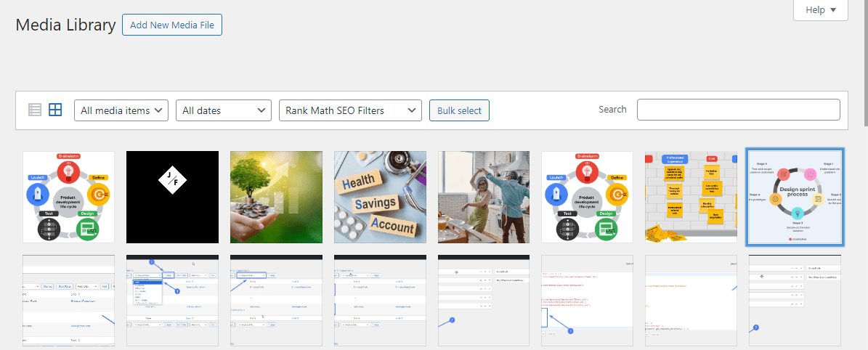Open the dancing couple in kitchen thumbnail
Screen dimensions: 868x350
click(484, 198)
